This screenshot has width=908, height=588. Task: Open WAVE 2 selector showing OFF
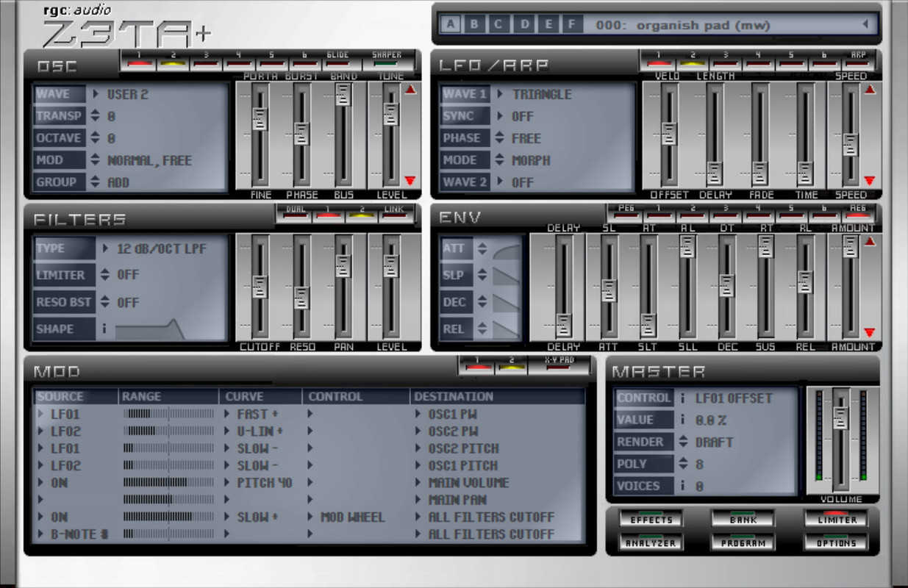click(x=500, y=182)
